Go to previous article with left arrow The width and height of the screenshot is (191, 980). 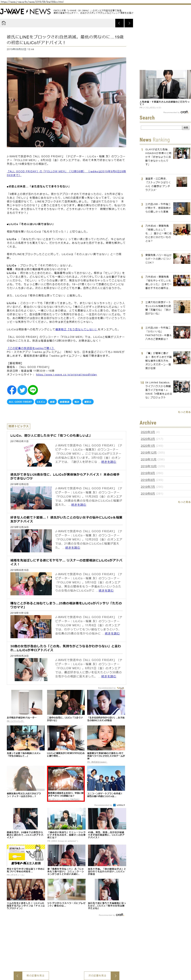point(119,23)
